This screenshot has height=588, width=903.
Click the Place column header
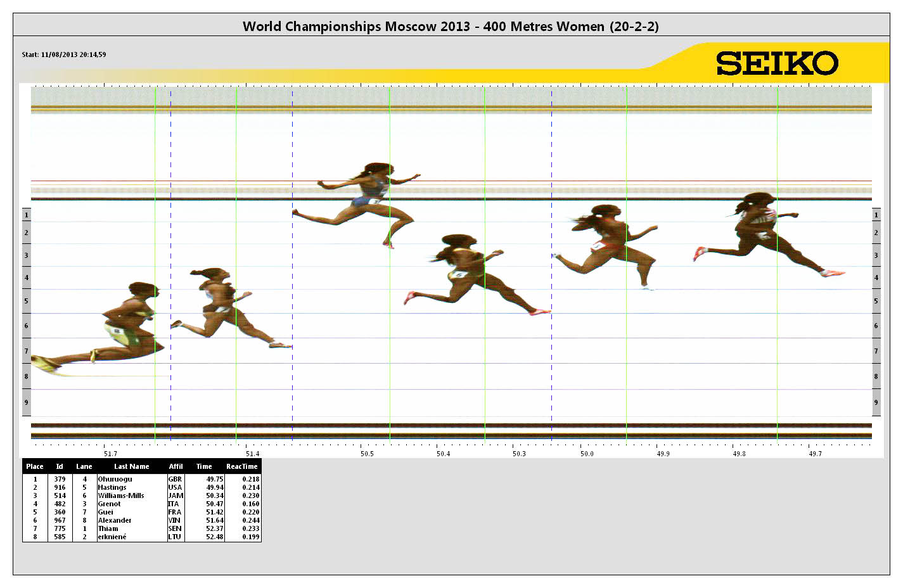35,466
